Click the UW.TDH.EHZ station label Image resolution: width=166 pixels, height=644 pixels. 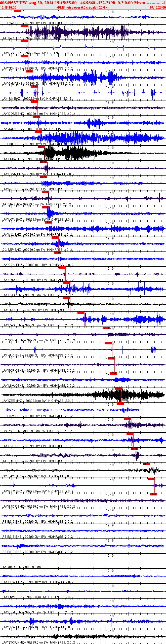(12, 68)
